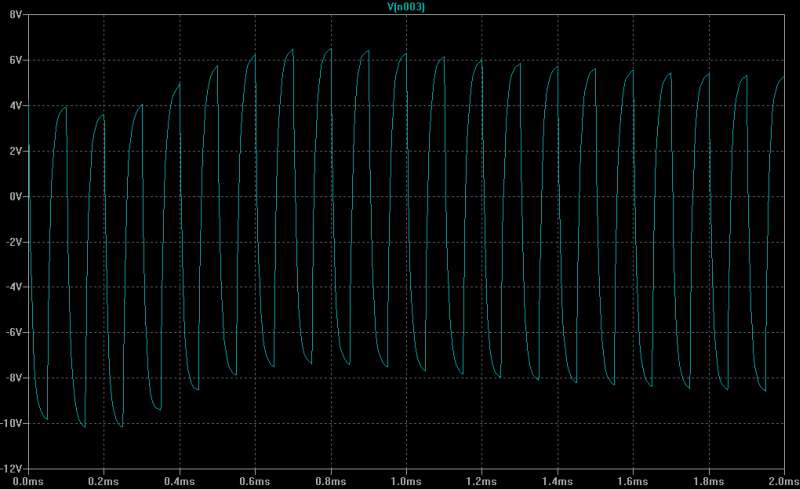Click the -2V vertical axis label
800x489 pixels.
pos(14,242)
